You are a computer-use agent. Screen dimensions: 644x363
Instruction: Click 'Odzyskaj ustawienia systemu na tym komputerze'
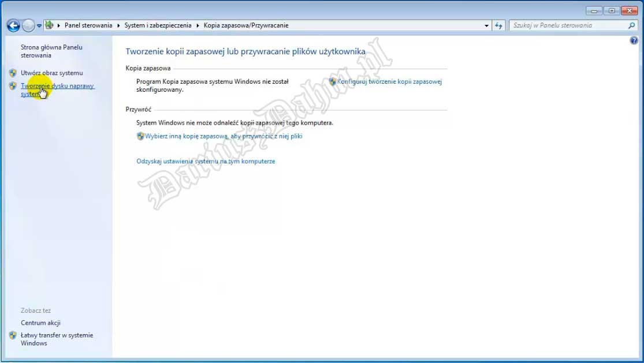[x=206, y=161]
